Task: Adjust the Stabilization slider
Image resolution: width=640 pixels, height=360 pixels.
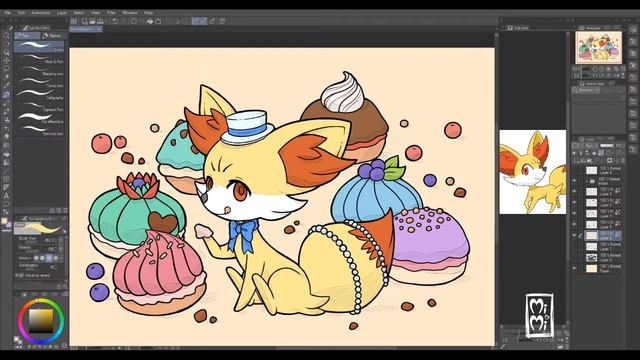Action: 38,267
